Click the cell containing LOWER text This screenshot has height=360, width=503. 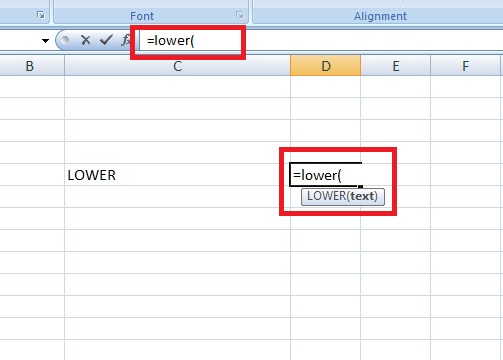pos(177,175)
